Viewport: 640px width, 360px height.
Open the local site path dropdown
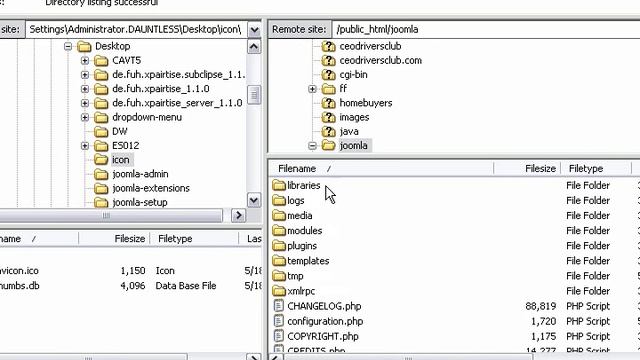coord(254,29)
